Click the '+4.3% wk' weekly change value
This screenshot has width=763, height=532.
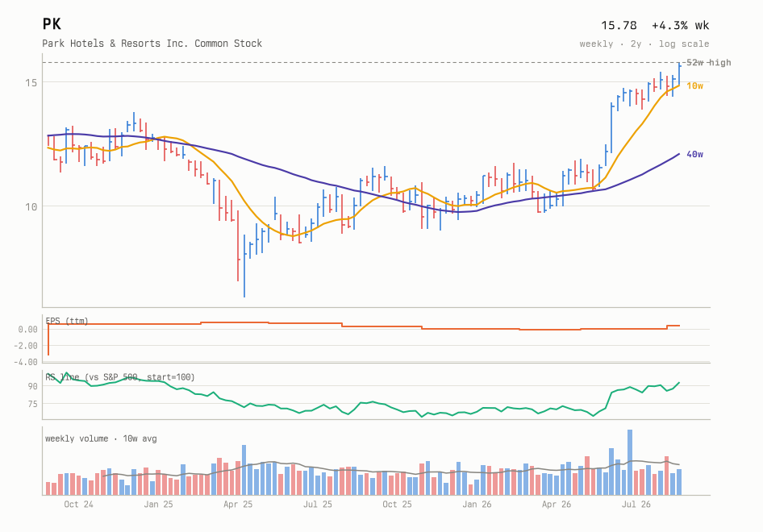pos(680,25)
